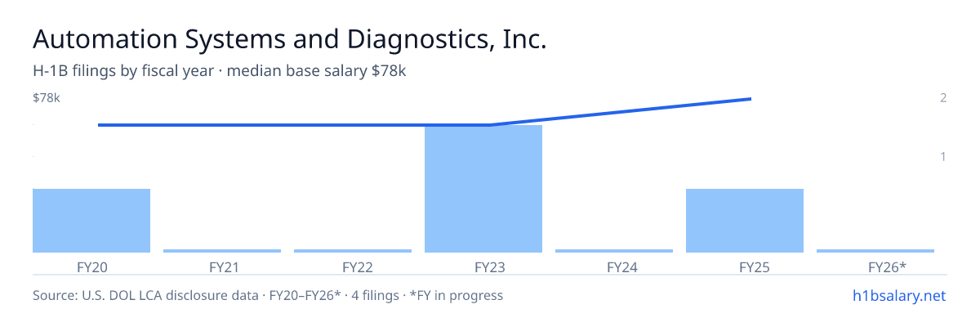Click the right axis value 2
This screenshot has height=327, width=980.
click(x=943, y=98)
